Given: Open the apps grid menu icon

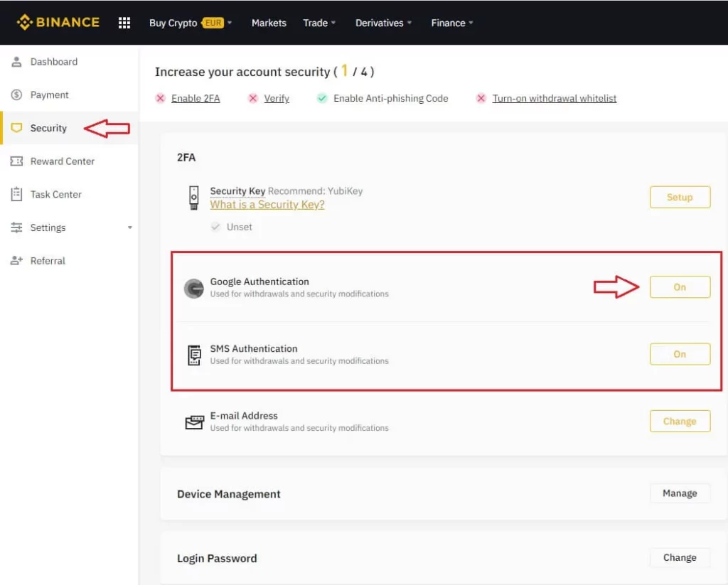Looking at the screenshot, I should click(124, 23).
